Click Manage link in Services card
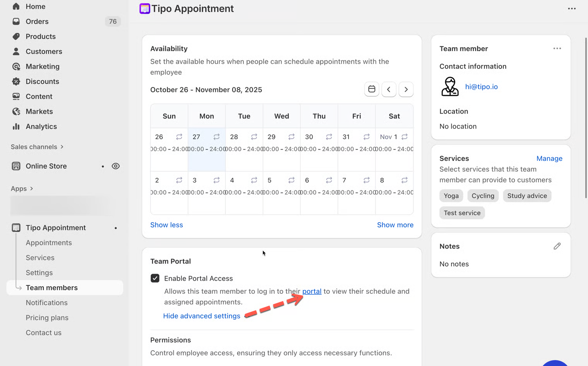The height and width of the screenshot is (366, 588). point(549,158)
